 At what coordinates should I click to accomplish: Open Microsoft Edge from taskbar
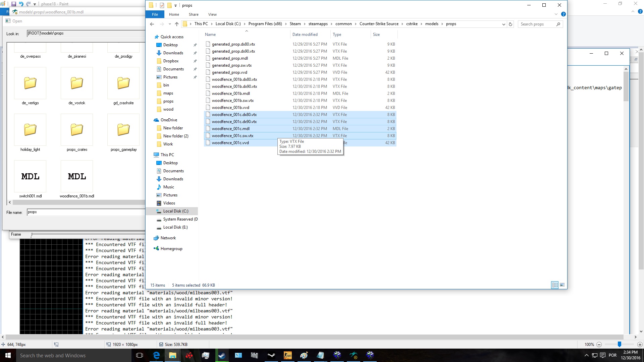click(156, 355)
